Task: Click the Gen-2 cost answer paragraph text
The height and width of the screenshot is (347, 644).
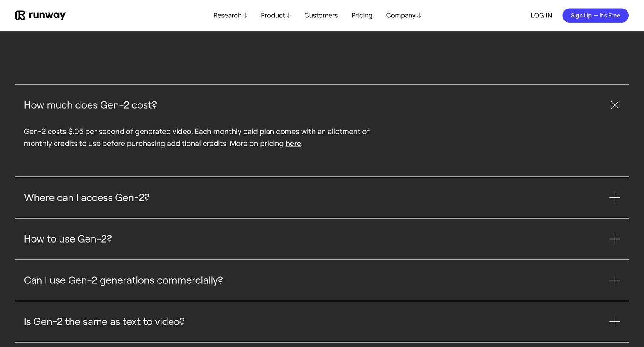Action: [196, 138]
